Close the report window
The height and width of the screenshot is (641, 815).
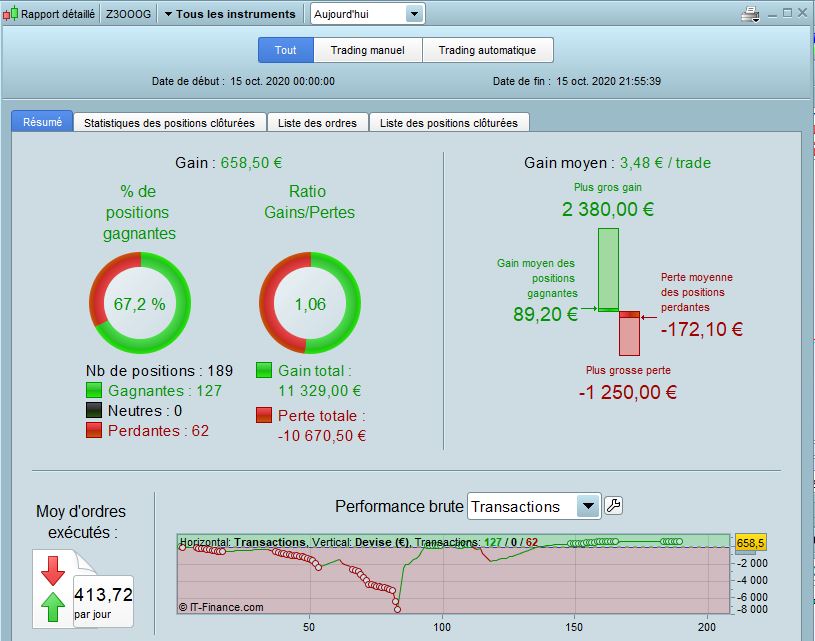[x=803, y=13]
